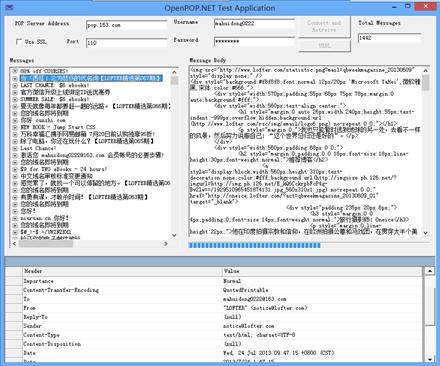440x366 pixels.
Task: Click the 'Content-Type' header row cell
Action: coord(123,335)
